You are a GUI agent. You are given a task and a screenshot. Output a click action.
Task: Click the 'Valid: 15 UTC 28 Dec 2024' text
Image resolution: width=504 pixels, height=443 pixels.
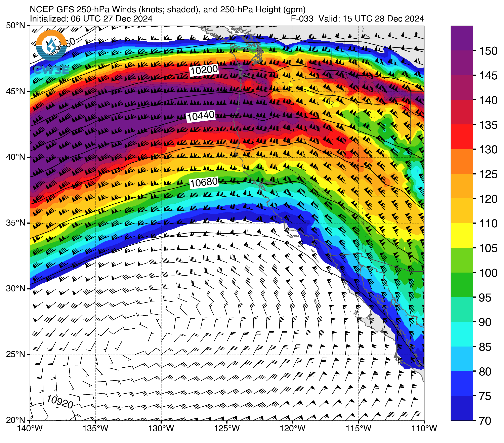point(371,19)
